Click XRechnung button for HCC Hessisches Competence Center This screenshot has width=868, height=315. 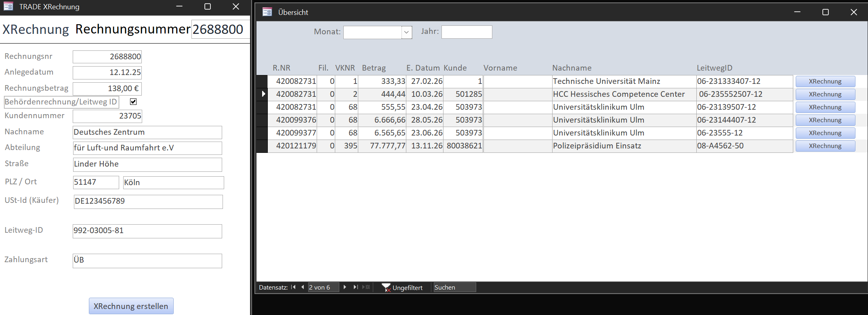click(825, 94)
